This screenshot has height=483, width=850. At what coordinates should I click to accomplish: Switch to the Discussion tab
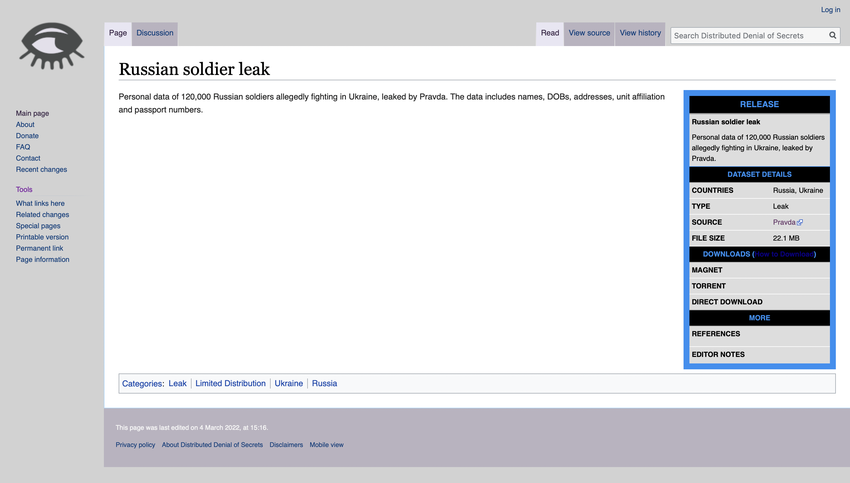[155, 33]
